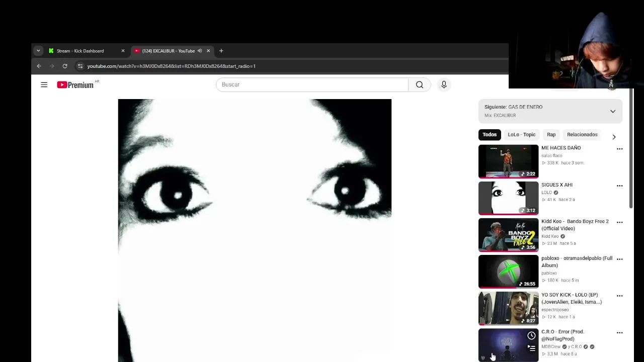
Task: Open pabloxo - otramasdelpablo title link
Action: [577, 261]
